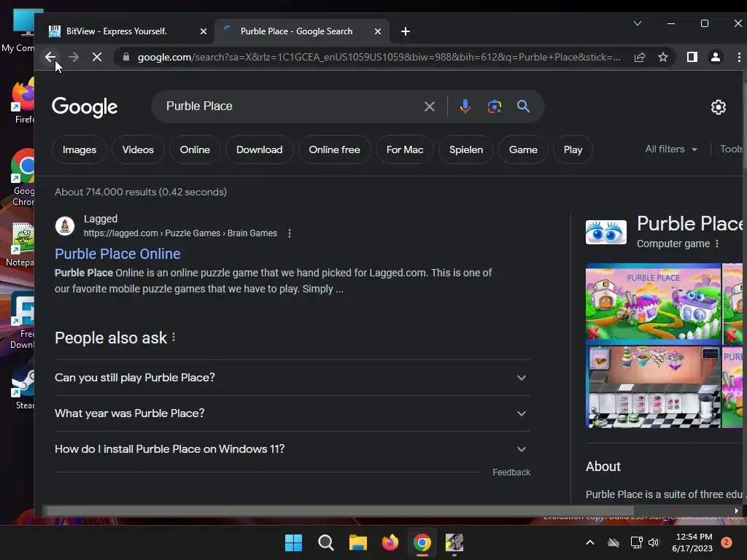Click the forward navigation arrow
This screenshot has width=747, height=560.
point(74,57)
